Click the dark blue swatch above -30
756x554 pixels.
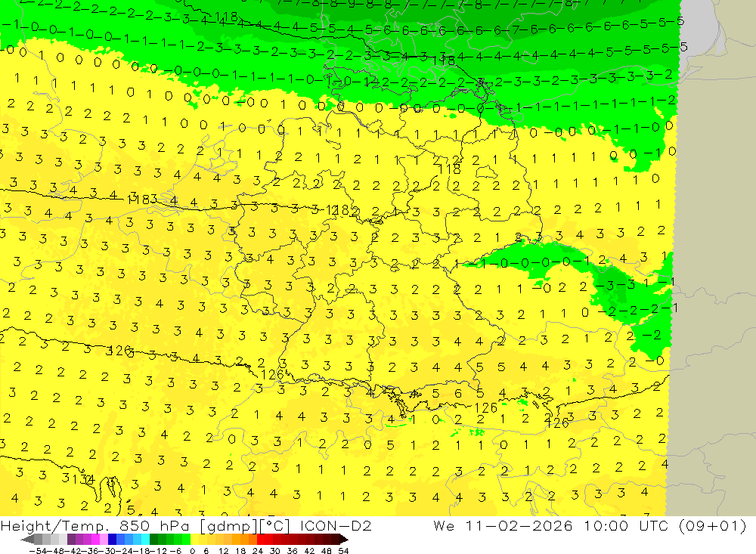pos(112,539)
